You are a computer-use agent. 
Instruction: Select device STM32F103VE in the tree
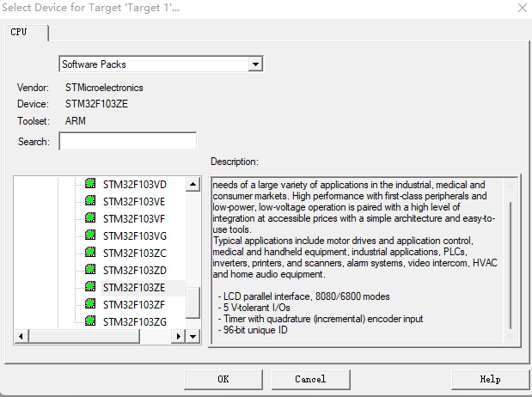(x=134, y=202)
